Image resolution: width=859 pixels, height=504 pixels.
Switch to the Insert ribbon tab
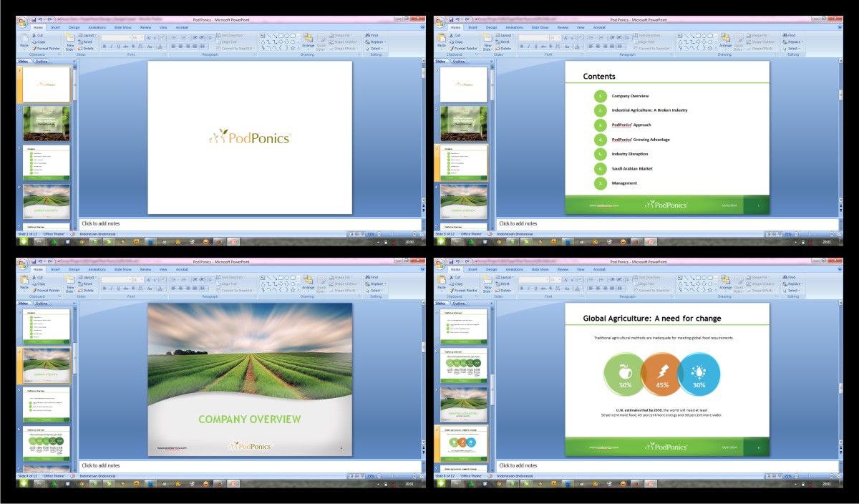pyautogui.click(x=56, y=27)
